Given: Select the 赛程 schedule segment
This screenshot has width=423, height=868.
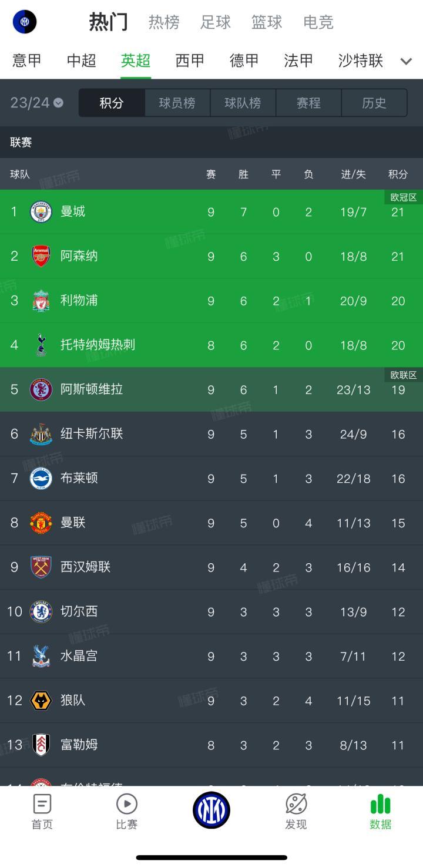Looking at the screenshot, I should pos(308,103).
